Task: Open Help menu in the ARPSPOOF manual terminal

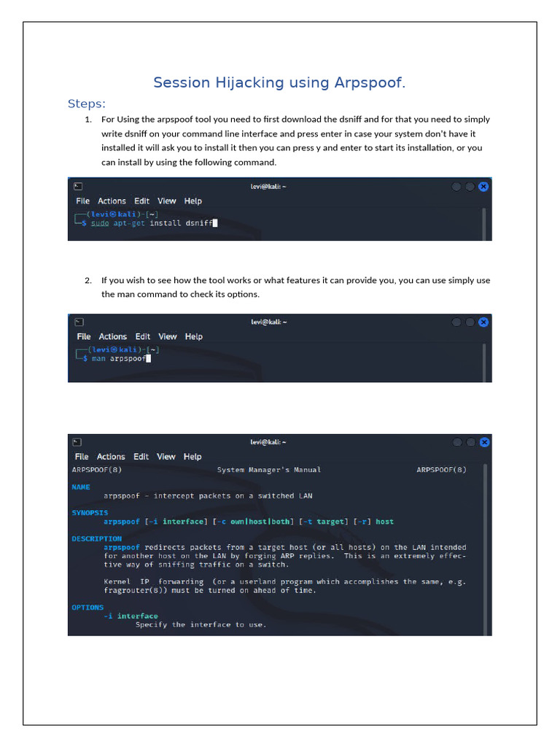Action: click(x=192, y=457)
